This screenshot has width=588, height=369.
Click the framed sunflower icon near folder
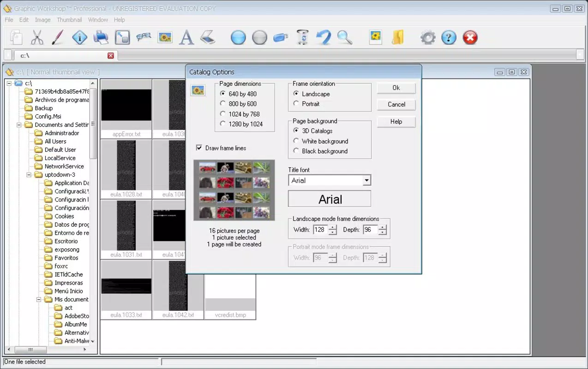click(x=376, y=37)
